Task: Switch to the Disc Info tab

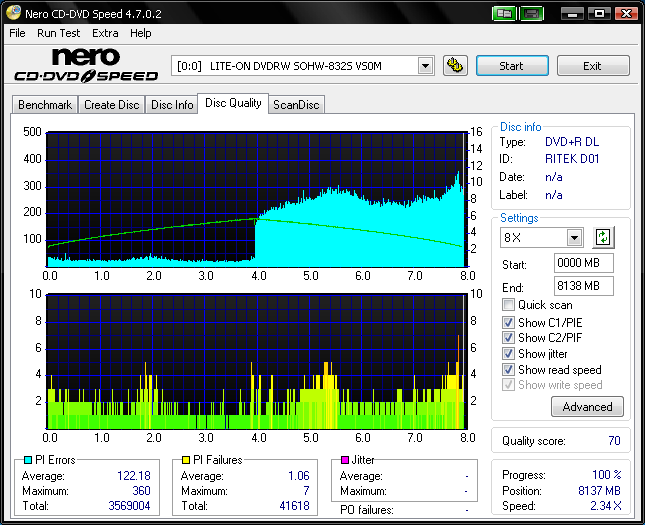Action: click(x=172, y=105)
